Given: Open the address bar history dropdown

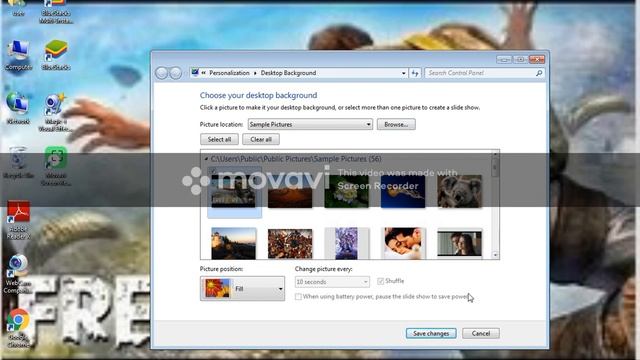Looking at the screenshot, I should (x=403, y=73).
